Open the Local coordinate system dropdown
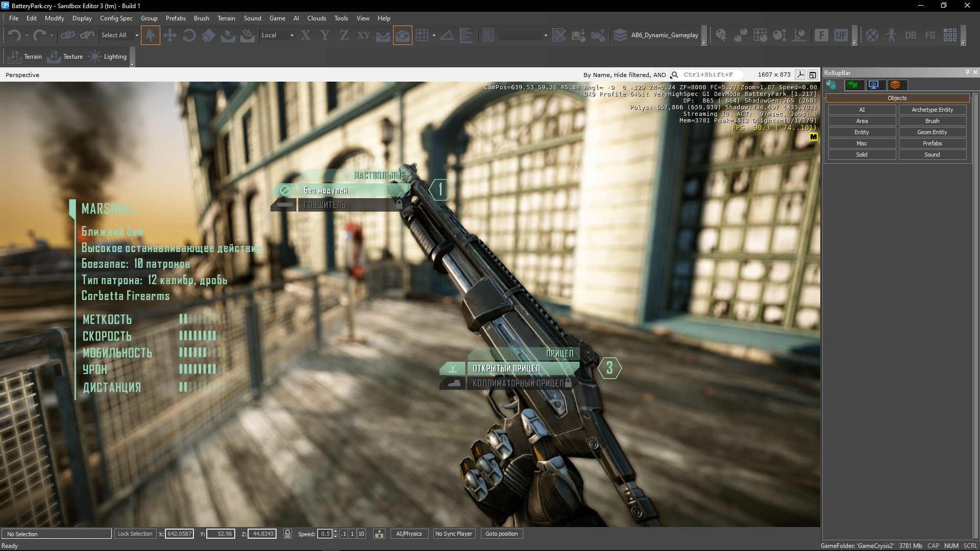 pos(292,35)
